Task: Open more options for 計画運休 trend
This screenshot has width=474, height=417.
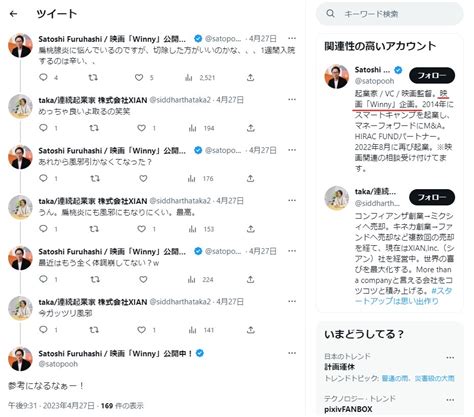Action: pos(450,357)
